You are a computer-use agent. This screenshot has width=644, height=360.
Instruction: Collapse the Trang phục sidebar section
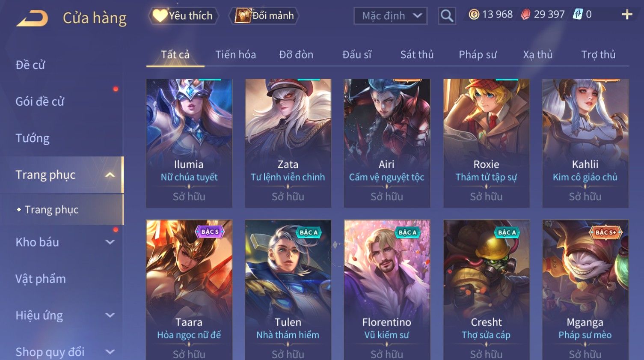point(110,175)
